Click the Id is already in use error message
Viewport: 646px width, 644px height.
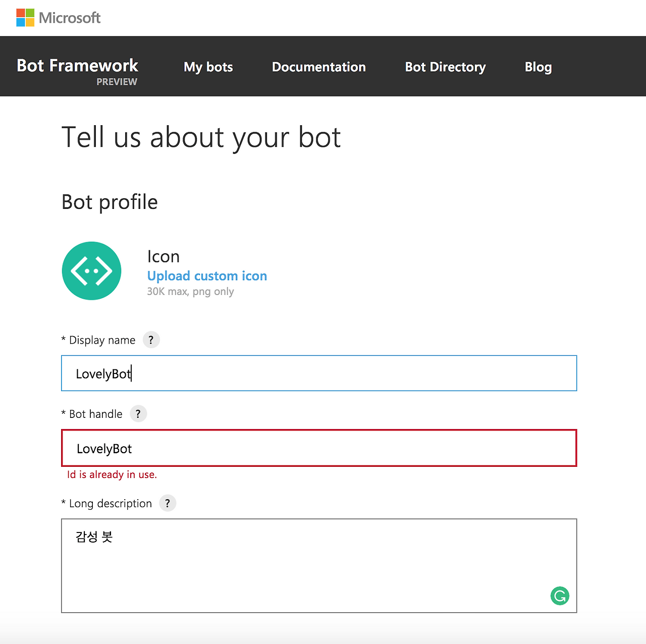click(x=112, y=474)
